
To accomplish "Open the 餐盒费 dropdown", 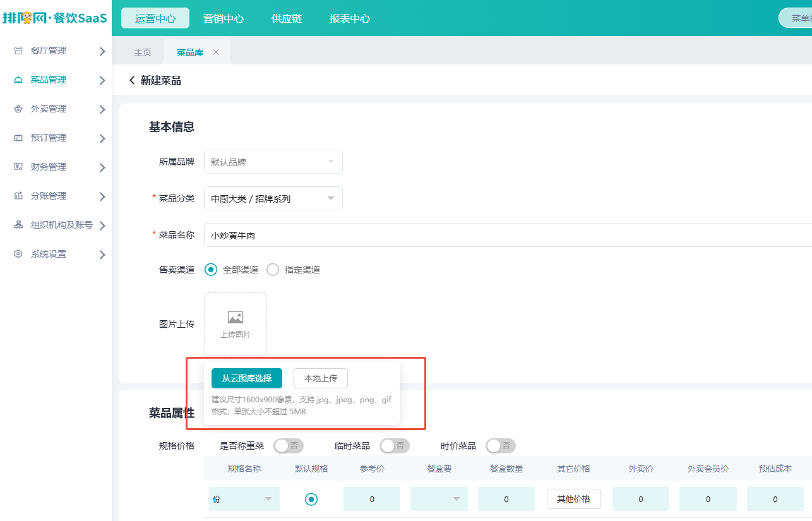I will [439, 499].
